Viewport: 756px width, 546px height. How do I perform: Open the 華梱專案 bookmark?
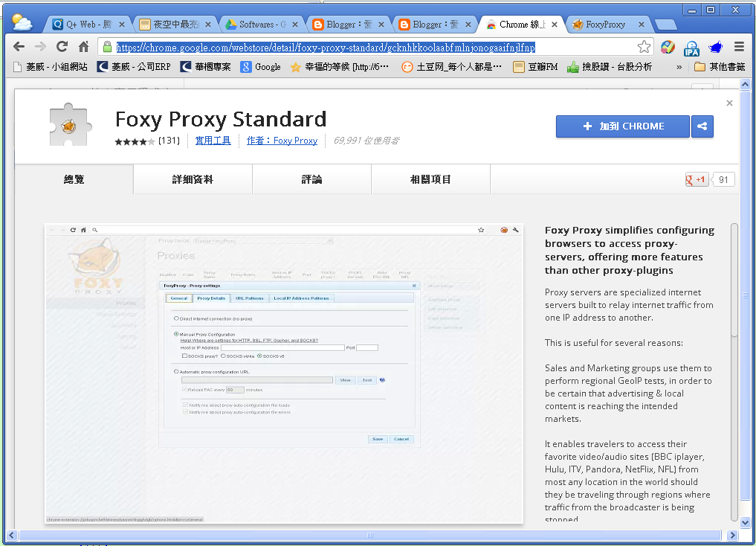point(205,66)
